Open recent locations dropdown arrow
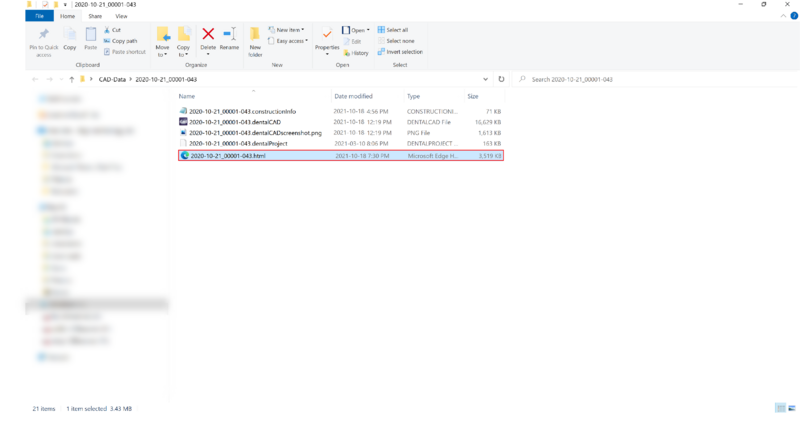Viewport: 800px width, 422px height. (61, 80)
